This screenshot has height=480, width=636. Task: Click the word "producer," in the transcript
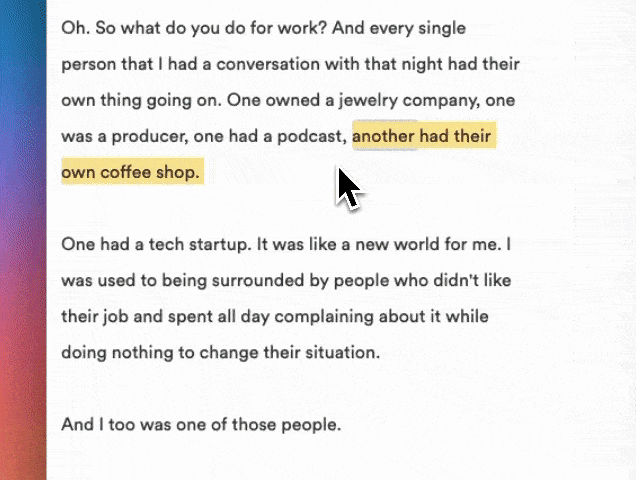pyautogui.click(x=150, y=137)
